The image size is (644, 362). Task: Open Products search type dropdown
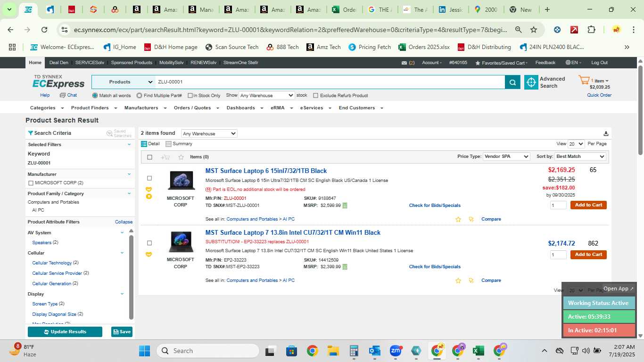click(x=124, y=82)
